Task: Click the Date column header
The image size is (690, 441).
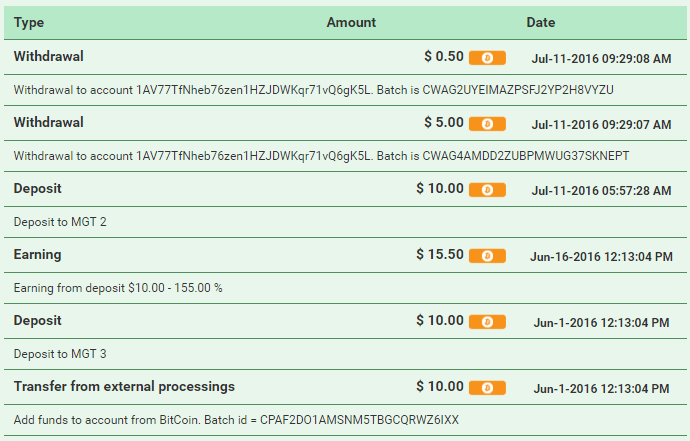Action: click(x=541, y=22)
